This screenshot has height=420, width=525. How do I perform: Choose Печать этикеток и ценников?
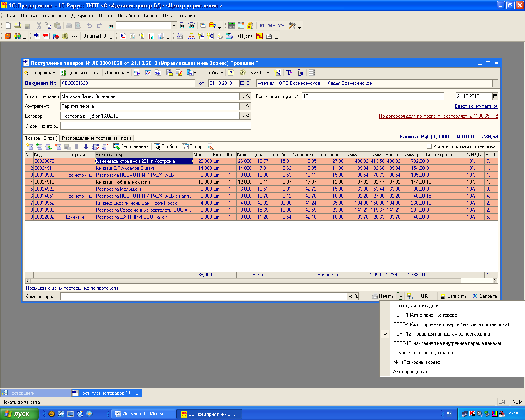(423, 353)
